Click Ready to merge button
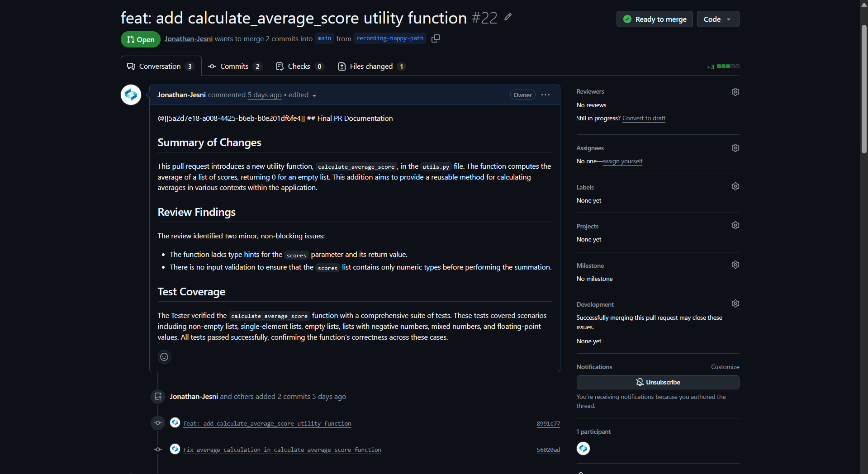Image resolution: width=868 pixels, height=474 pixels. [655, 19]
